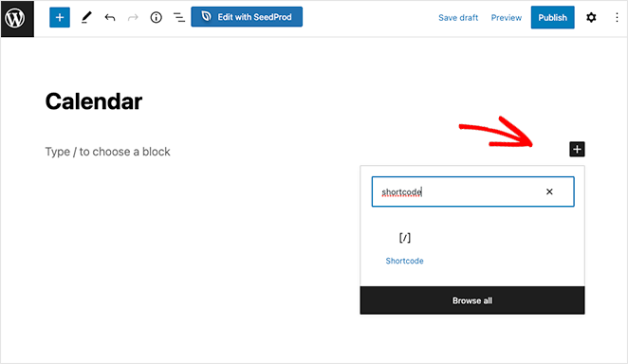Clear the block search with X icon

tap(549, 191)
